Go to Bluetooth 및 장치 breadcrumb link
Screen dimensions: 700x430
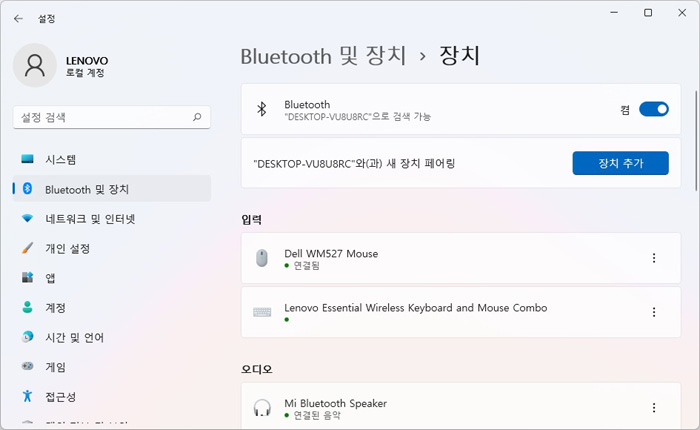323,56
